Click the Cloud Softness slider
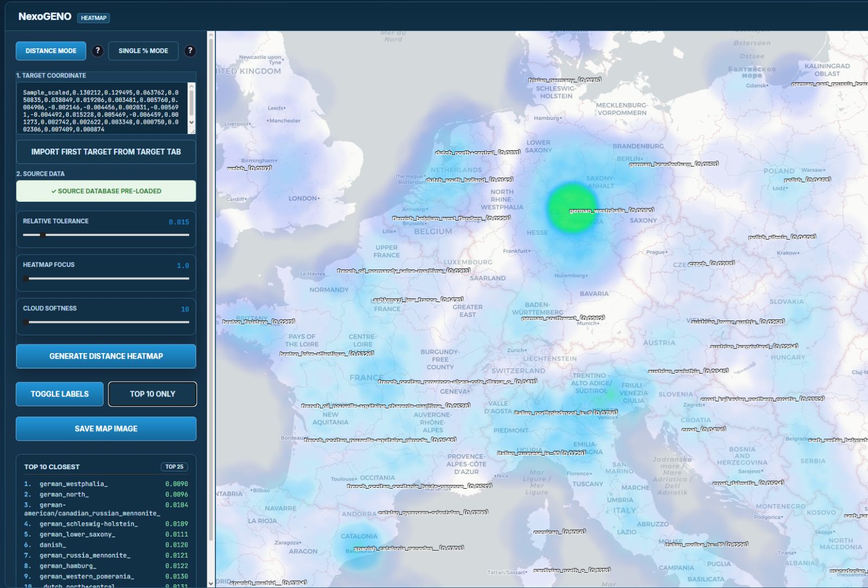The width and height of the screenshot is (868, 588). 106,322
